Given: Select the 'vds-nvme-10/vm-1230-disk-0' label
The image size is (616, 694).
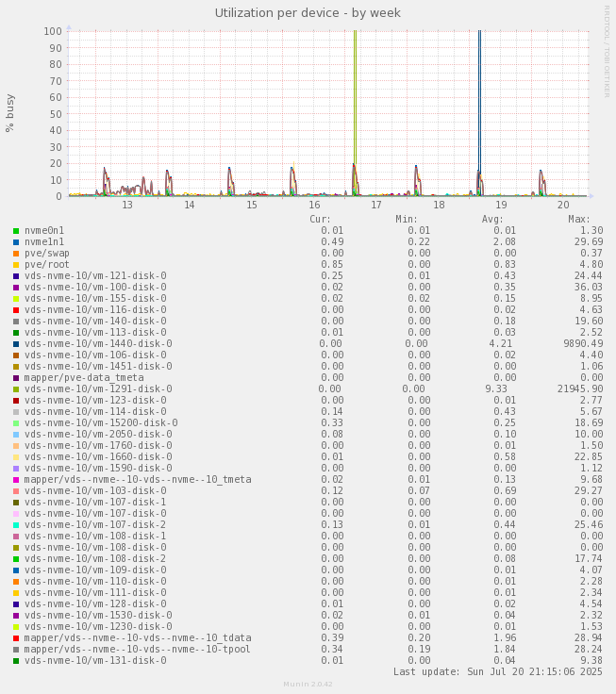Looking at the screenshot, I should point(98,627).
